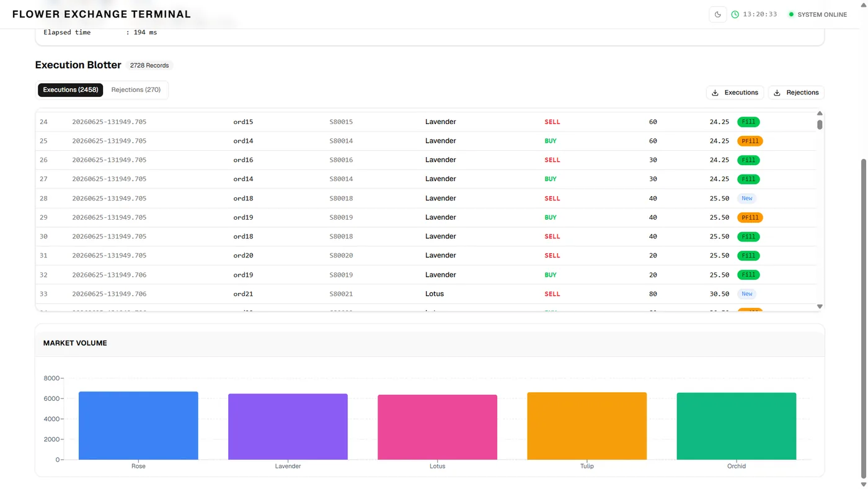
Task: Click the orange Tulip volume bar
Action: tap(587, 426)
